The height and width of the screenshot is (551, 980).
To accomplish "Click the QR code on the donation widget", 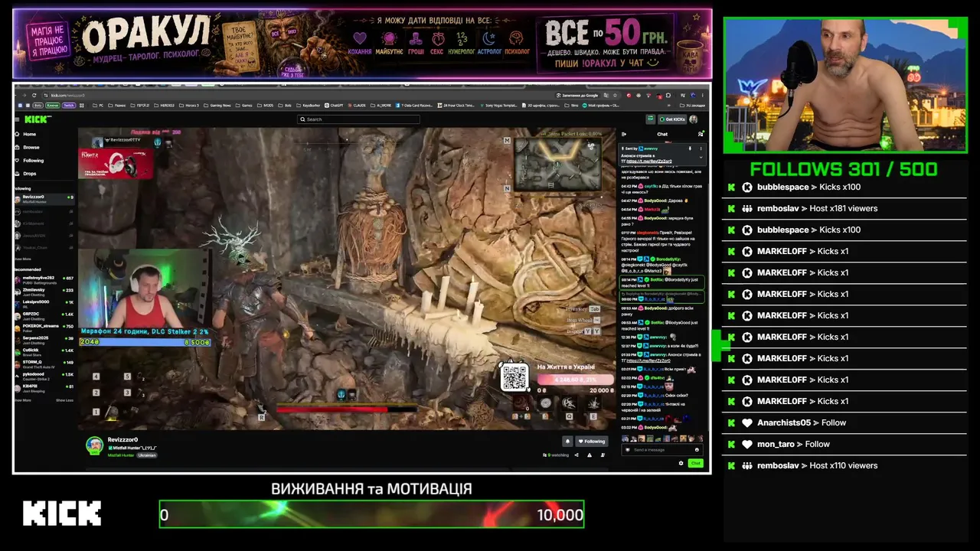I will [x=514, y=377].
